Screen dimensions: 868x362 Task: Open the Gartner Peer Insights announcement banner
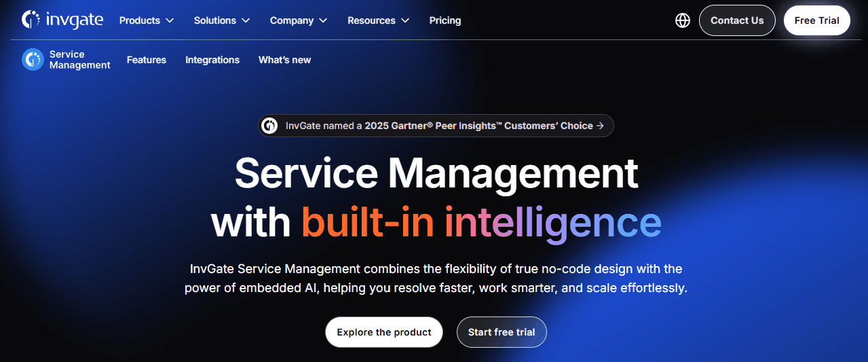coord(436,126)
